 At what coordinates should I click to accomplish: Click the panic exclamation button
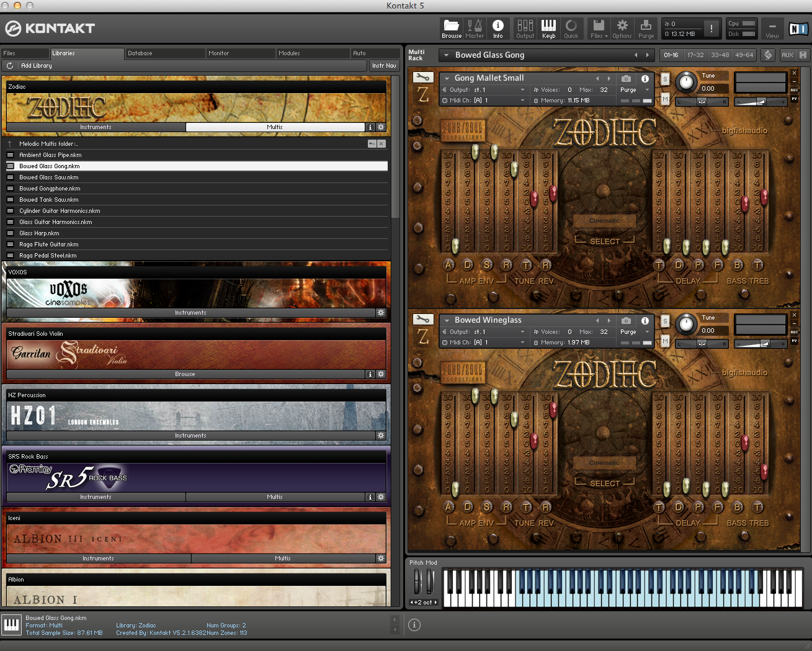pyautogui.click(x=712, y=29)
